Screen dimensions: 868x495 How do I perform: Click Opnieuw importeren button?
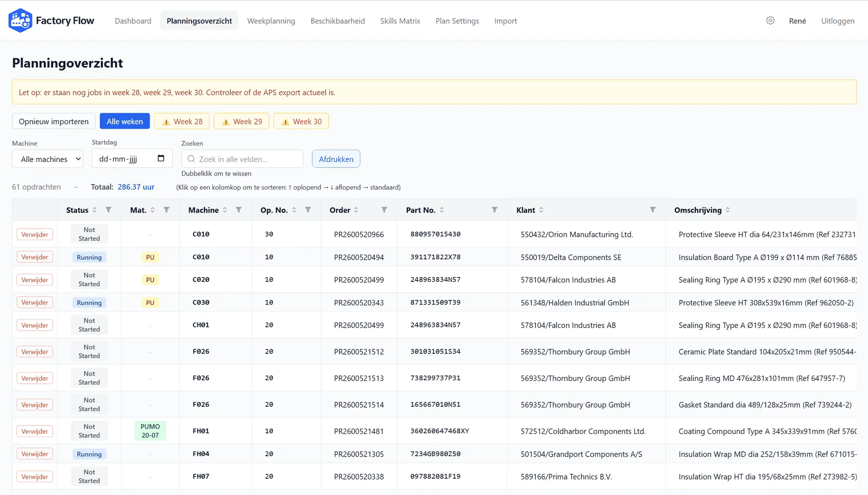coord(54,121)
